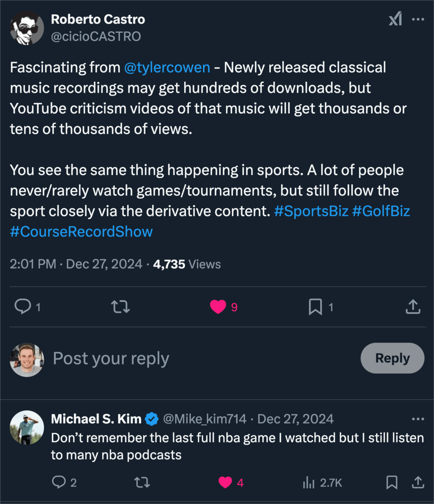Unlike the main post via the pink heart
Screen dimensions: 434x504
218,307
